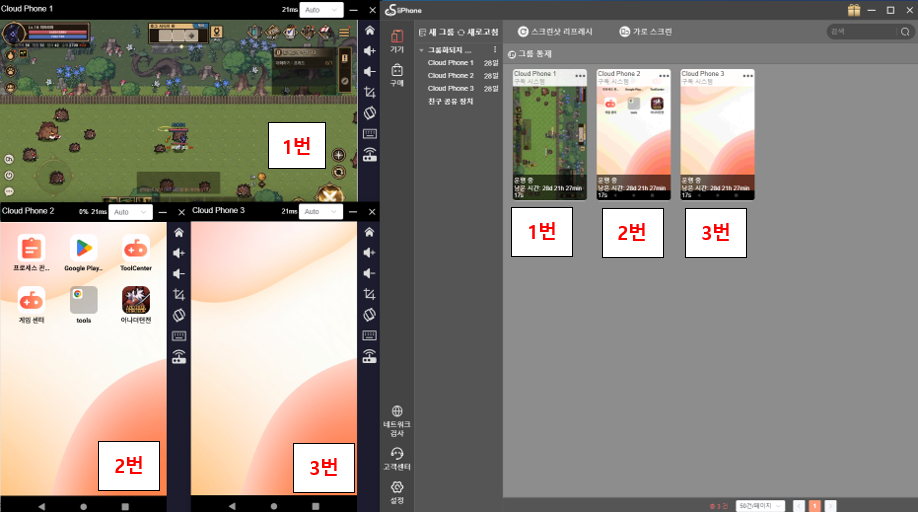Select 친구 공유 장치 tree item
Image resolution: width=918 pixels, height=512 pixels.
point(450,101)
